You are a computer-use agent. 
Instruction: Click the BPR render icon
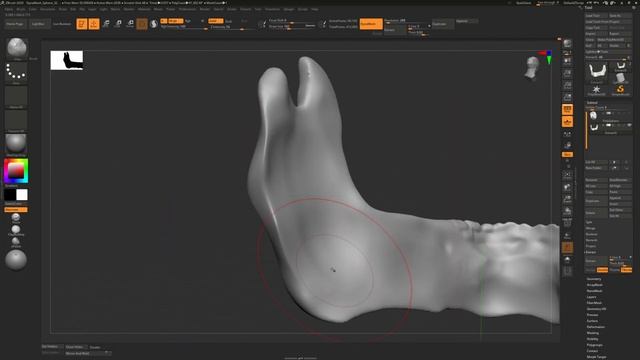567,43
